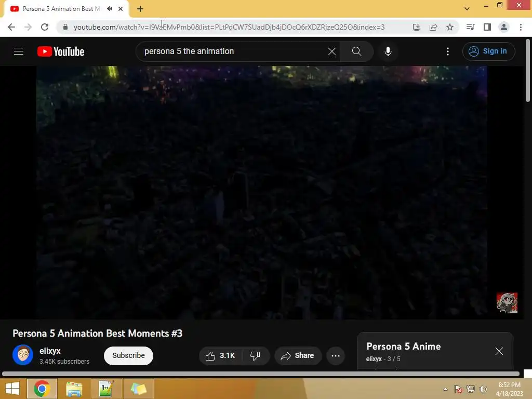Click the install app icon in address bar
532x399 pixels.
416,27
